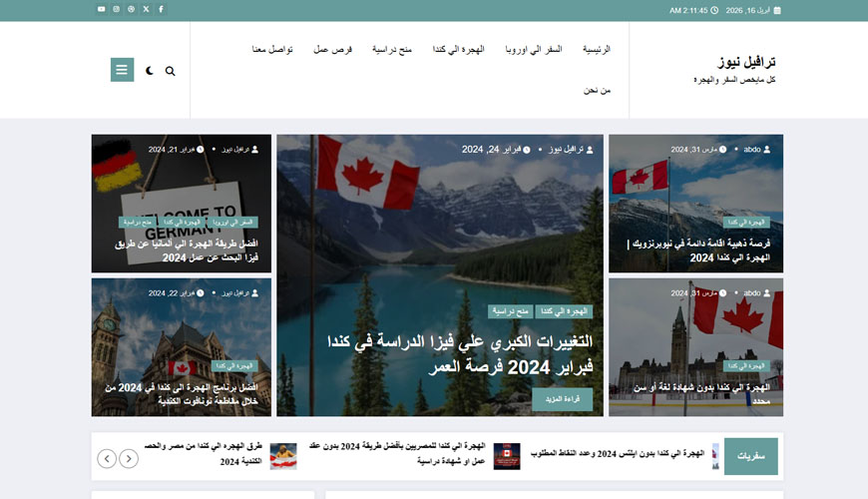
Task: Open ترافيل نيوز site title link
Action: (746, 61)
